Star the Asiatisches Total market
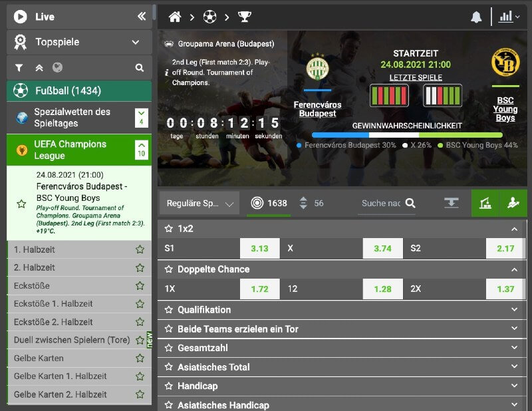The height and width of the screenshot is (411, 532). [169, 367]
